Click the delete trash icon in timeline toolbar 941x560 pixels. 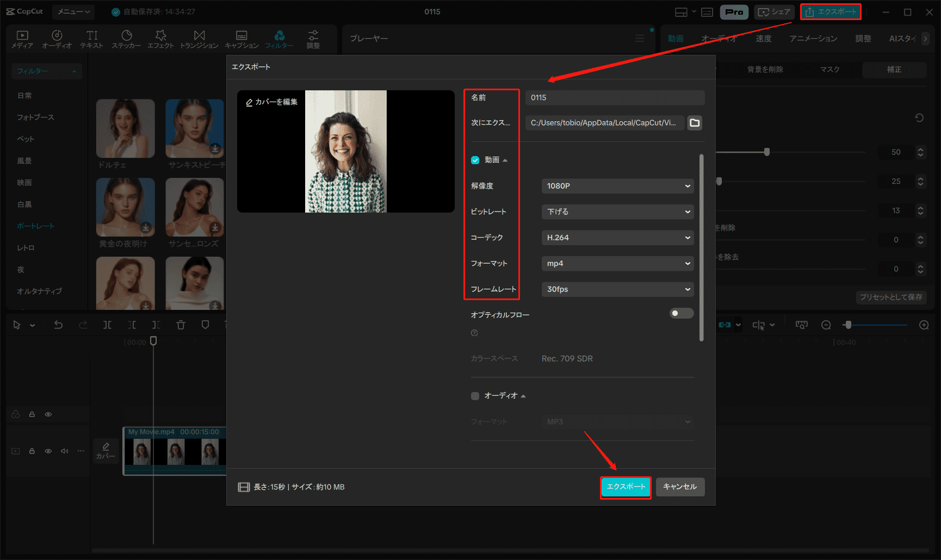(x=181, y=325)
